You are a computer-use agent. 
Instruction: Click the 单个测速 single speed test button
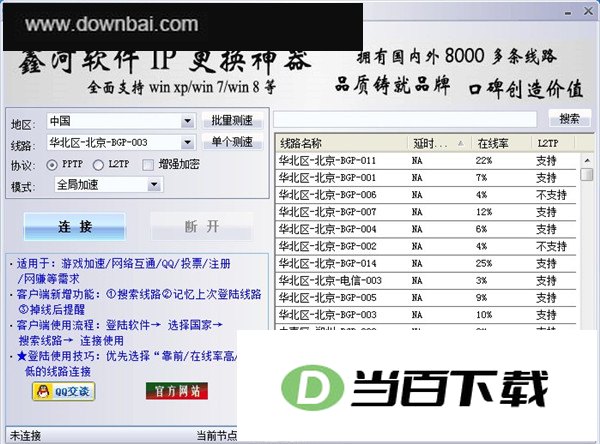[x=232, y=142]
